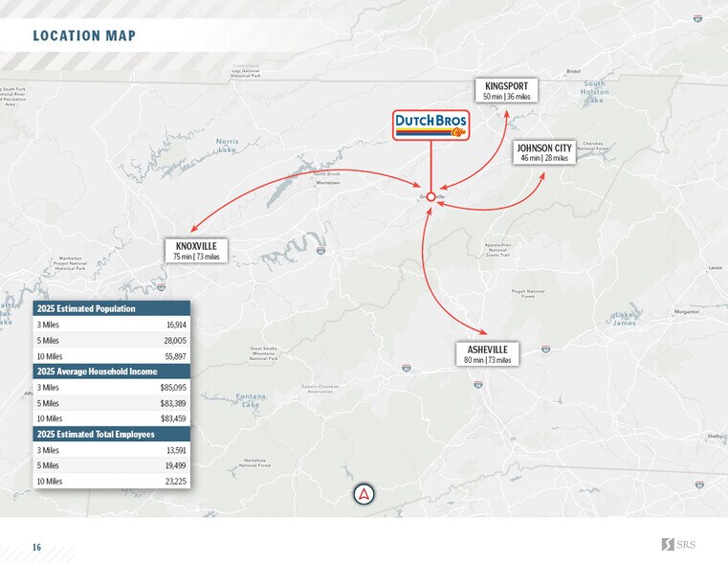This screenshot has width=728, height=563.
Task: Click the SRS logo in the footer
Action: (x=678, y=545)
